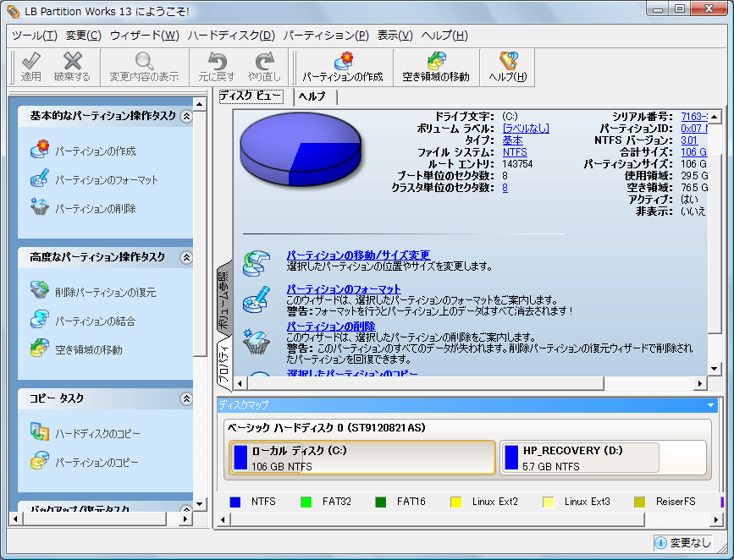Open the ディスクマップ dropdown arrow
The height and width of the screenshot is (560, 734).
pos(710,405)
